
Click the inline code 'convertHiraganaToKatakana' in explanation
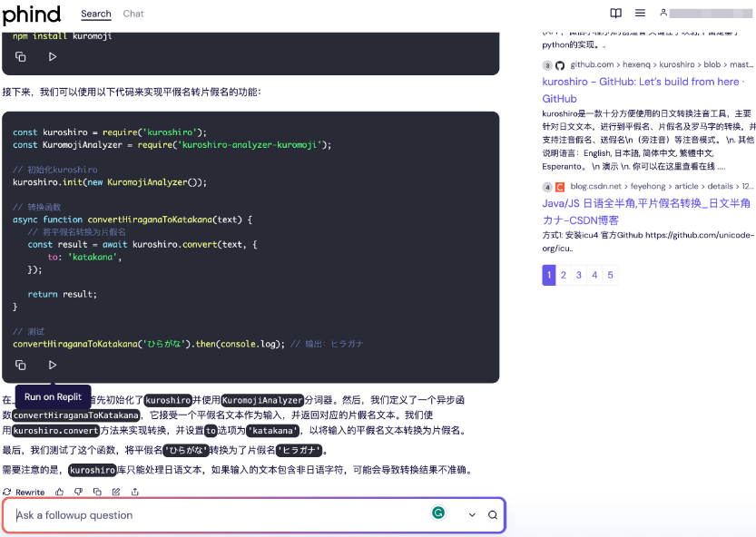76,415
